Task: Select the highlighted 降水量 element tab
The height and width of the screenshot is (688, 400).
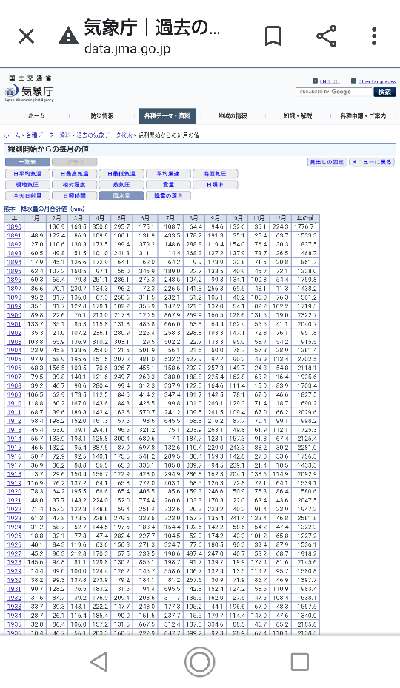Action: pyautogui.click(x=121, y=196)
